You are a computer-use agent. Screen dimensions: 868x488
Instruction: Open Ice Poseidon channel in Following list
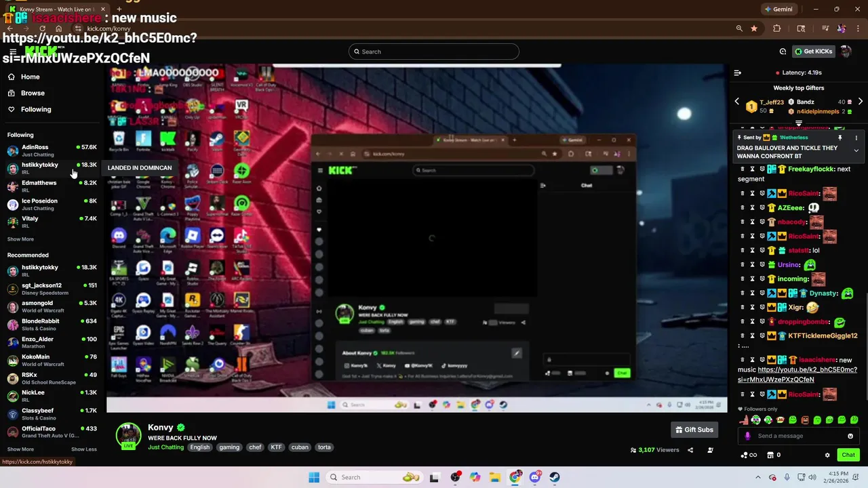[52, 204]
